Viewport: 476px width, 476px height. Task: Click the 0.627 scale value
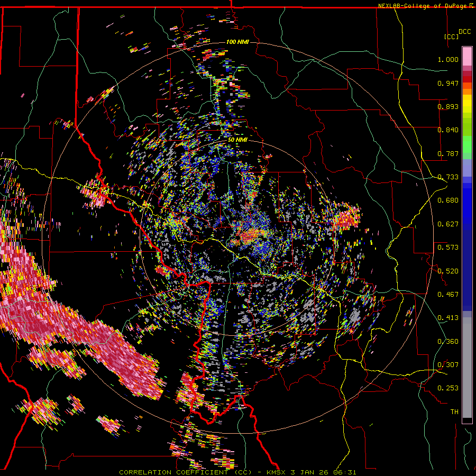point(448,224)
